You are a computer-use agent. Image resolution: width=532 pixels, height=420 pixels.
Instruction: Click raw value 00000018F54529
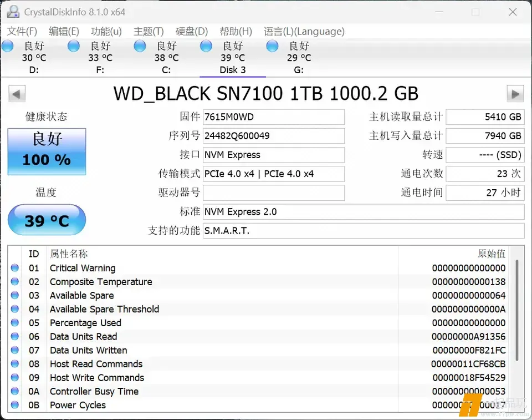click(x=469, y=377)
